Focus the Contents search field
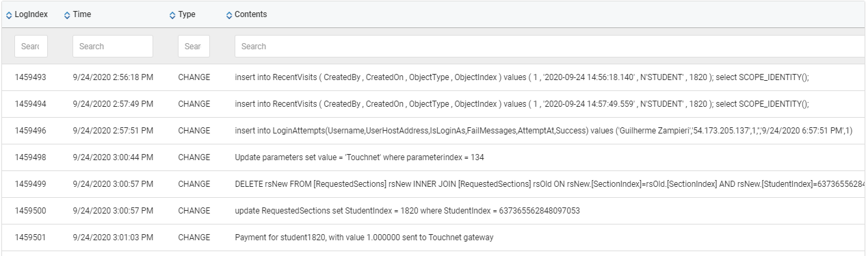The image size is (868, 256). pos(551,47)
